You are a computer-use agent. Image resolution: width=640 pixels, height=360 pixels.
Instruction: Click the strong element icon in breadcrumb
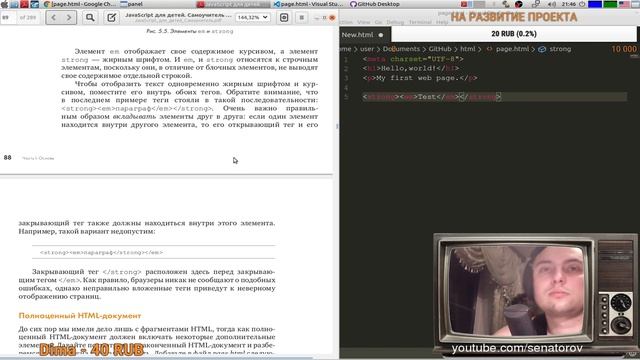(x=542, y=49)
